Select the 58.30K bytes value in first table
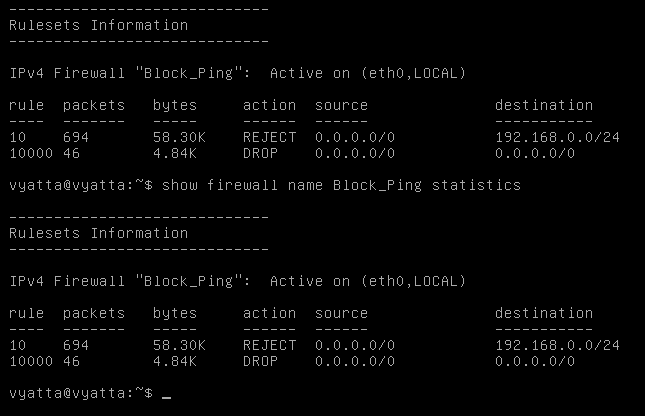The width and height of the screenshot is (645, 416). point(179,137)
